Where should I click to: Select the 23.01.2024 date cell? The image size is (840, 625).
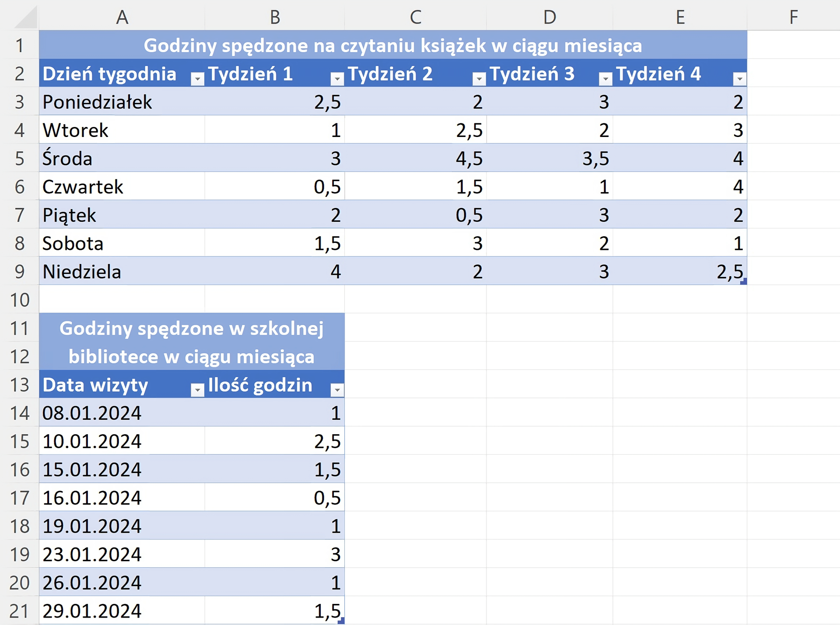92,555
